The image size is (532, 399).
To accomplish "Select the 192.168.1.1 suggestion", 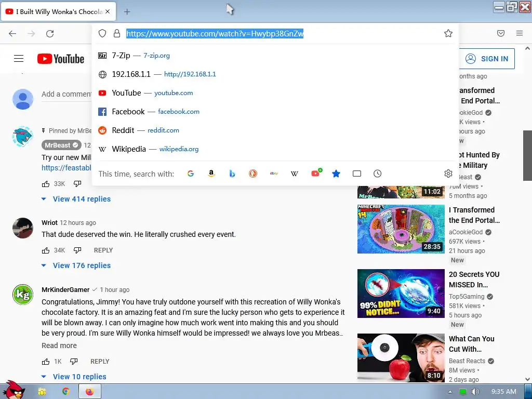I will click(x=275, y=74).
